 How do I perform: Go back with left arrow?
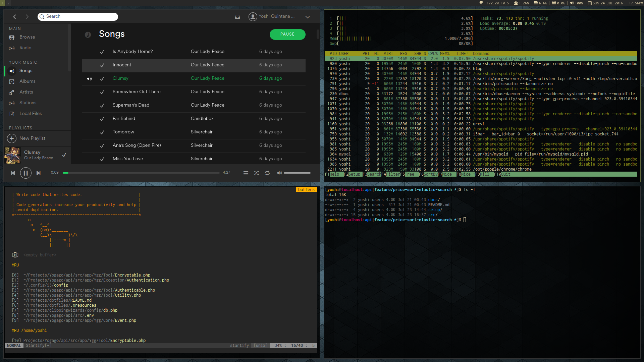pos(15,17)
